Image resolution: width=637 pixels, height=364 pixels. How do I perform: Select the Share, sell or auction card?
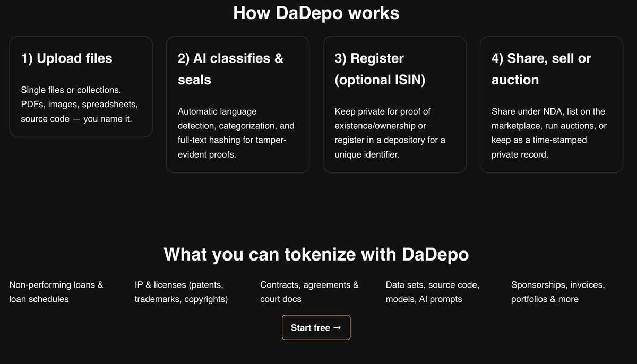click(551, 104)
